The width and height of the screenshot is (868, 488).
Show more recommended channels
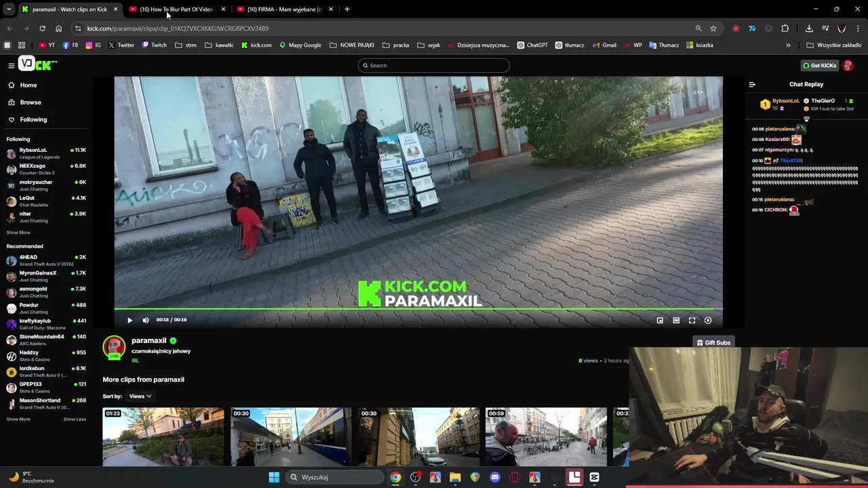click(18, 419)
